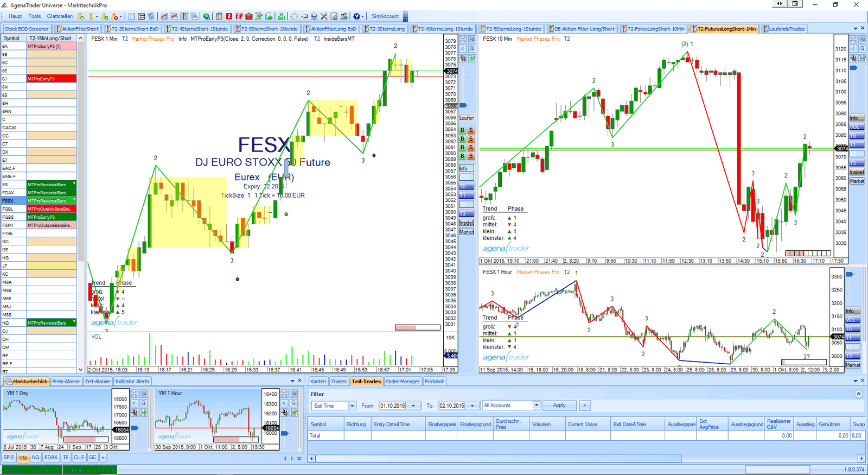
Task: Click the red '2' toolbar icon
Action: tap(229, 16)
